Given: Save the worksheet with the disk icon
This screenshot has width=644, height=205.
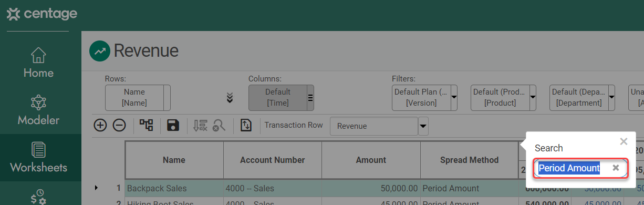Looking at the screenshot, I should 173,125.
